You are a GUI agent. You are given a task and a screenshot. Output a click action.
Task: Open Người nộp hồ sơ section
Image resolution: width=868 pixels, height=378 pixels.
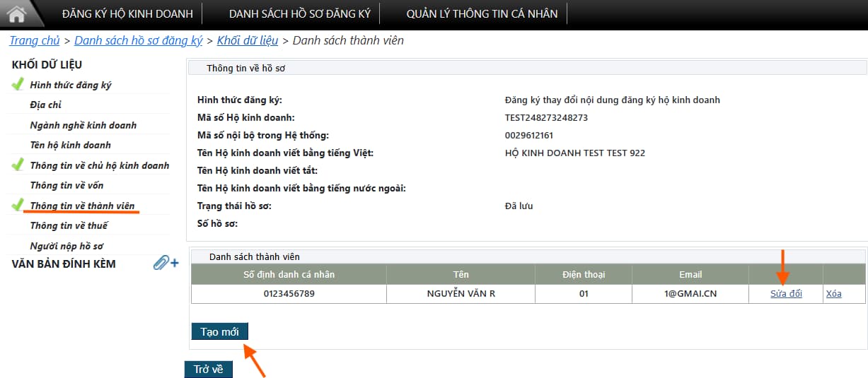66,246
